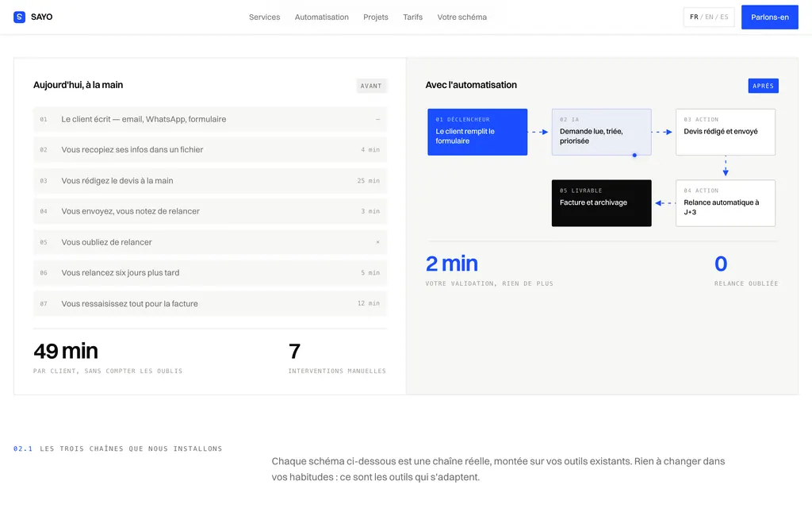This screenshot has height=508, width=812.
Task: Click the 'Interventions manuelles' caption
Action: coord(337,371)
